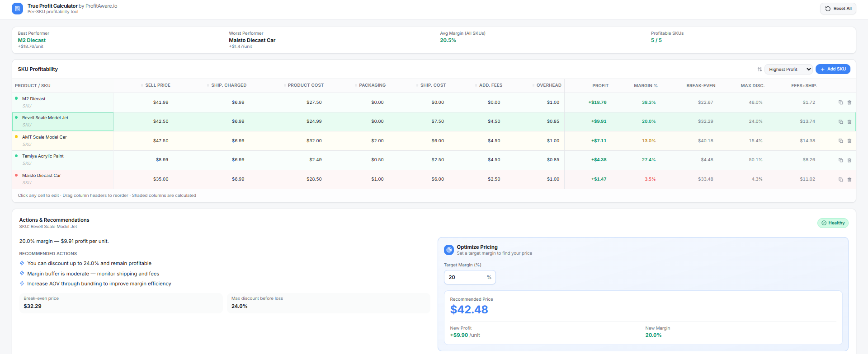The width and height of the screenshot is (868, 354).
Task: Click the Product Cost column header
Action: click(306, 85)
